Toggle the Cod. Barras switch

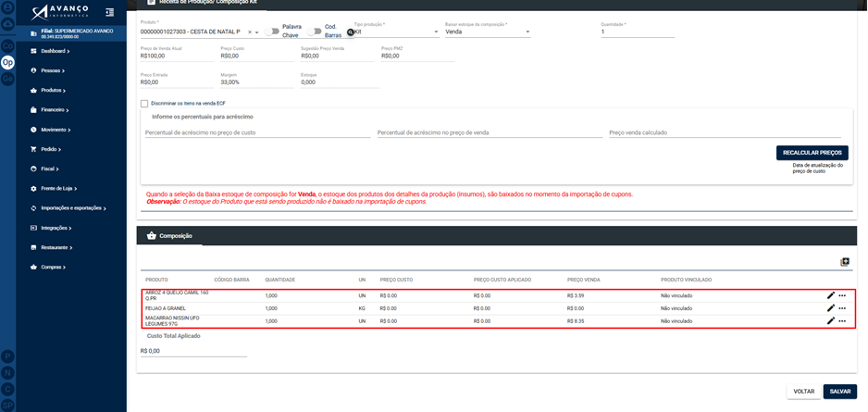point(314,31)
